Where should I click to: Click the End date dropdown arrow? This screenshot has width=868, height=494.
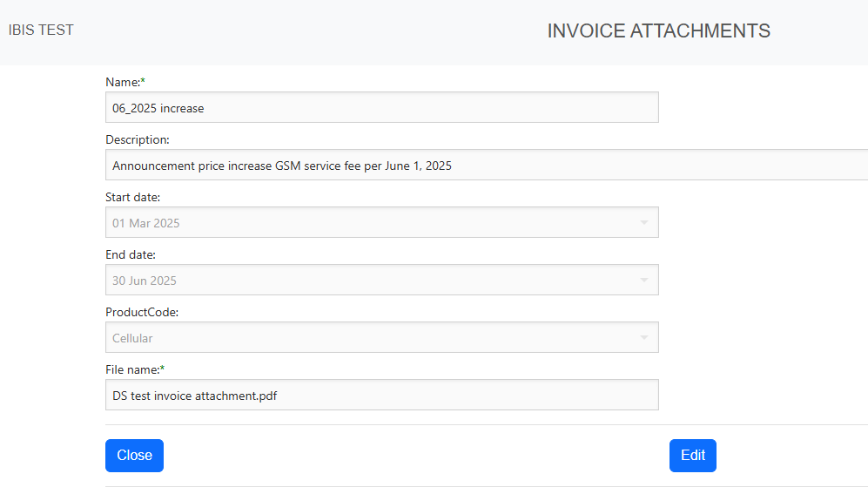[x=644, y=281]
